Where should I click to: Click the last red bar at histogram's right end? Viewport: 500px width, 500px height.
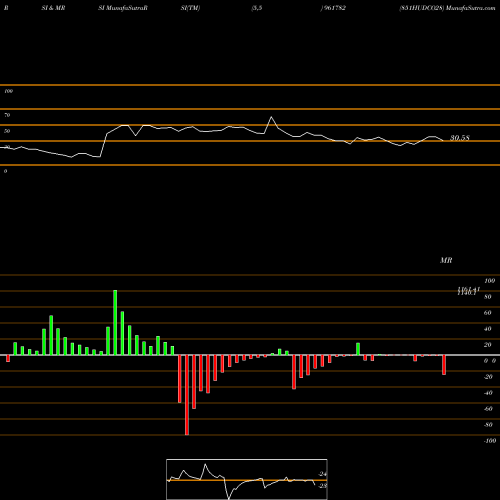click(x=444, y=365)
